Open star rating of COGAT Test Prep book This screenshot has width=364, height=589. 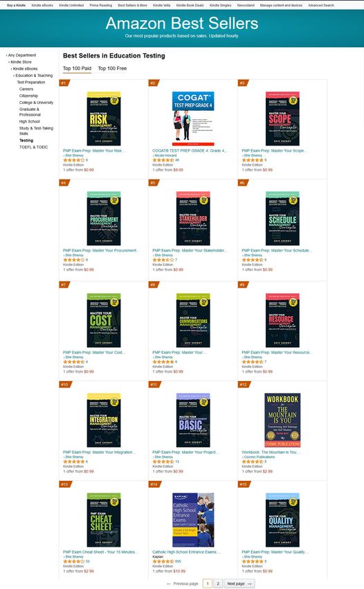point(163,160)
